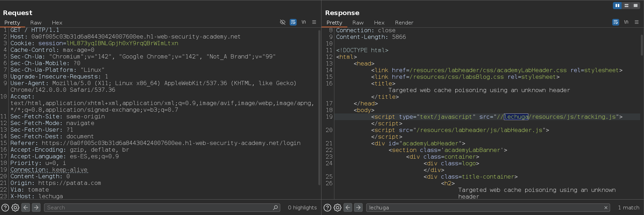This screenshot has width=644, height=215.
Task: Switch to side-by-side layout view
Action: 617,6
